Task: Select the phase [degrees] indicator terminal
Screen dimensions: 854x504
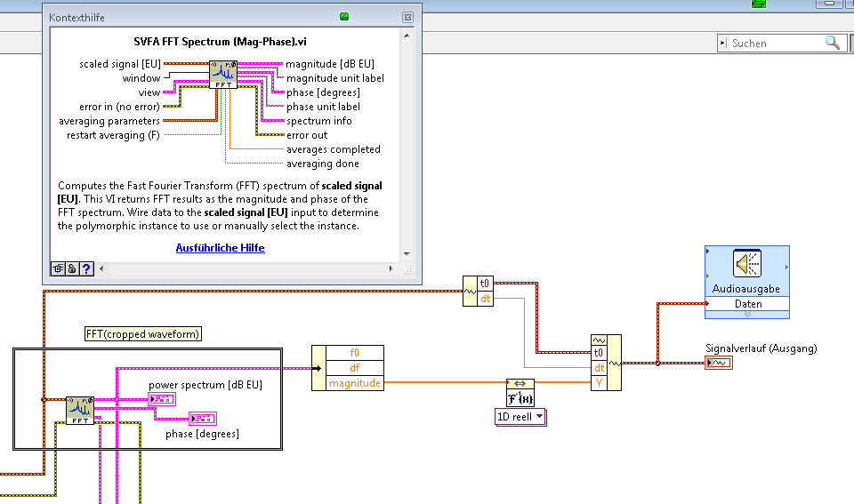Action: point(201,418)
